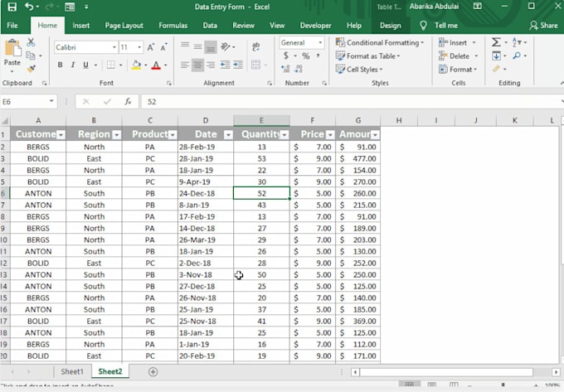Center cell text horizontally
564x392 pixels.
(197, 65)
